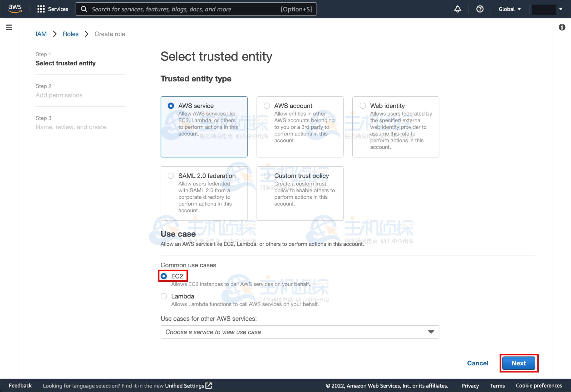Toggle the hamburger side navigation
The image size is (571, 392).
pos(9,27)
